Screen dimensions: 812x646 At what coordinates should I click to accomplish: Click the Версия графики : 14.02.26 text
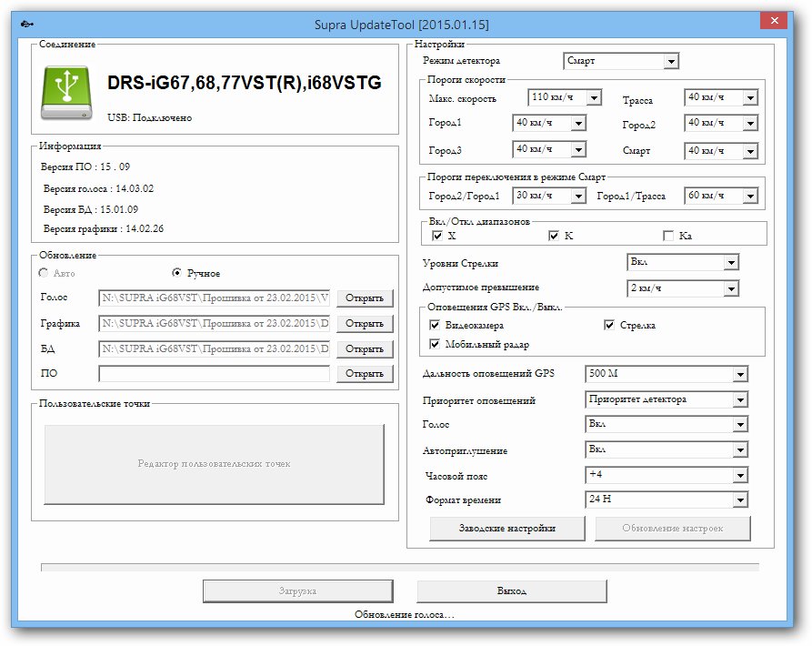tap(104, 229)
